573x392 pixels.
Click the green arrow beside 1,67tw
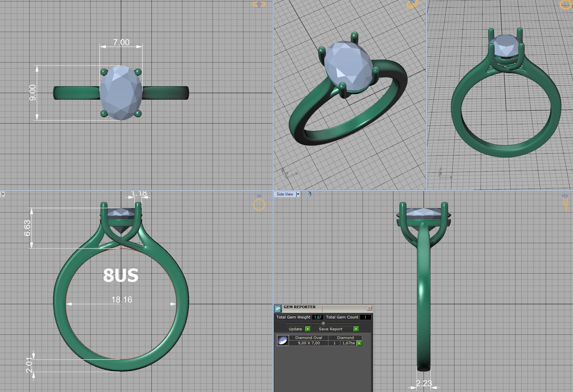click(359, 343)
